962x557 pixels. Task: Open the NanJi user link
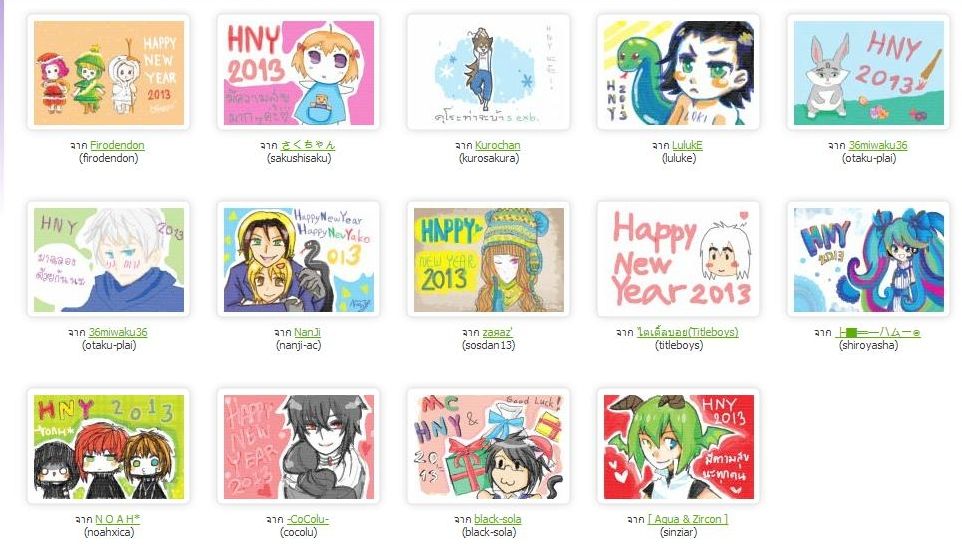(307, 332)
